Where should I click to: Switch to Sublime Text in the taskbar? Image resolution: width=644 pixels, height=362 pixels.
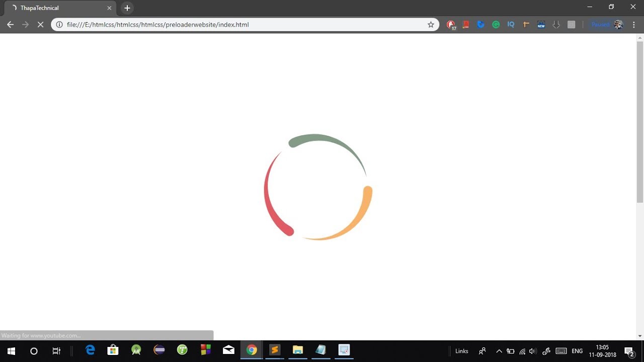275,350
